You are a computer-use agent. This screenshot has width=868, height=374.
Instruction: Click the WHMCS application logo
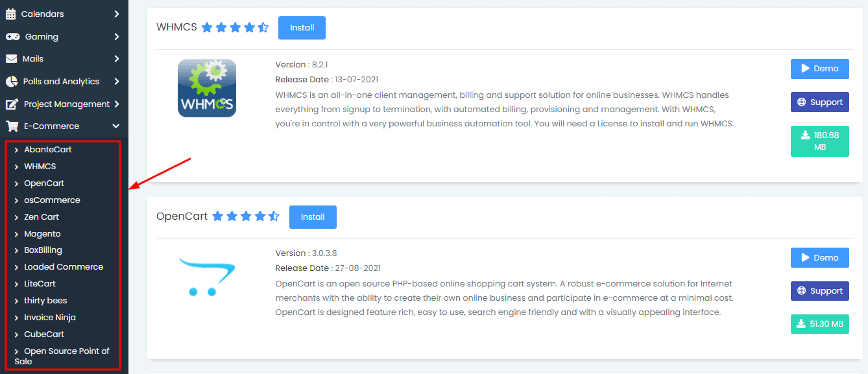click(x=207, y=88)
